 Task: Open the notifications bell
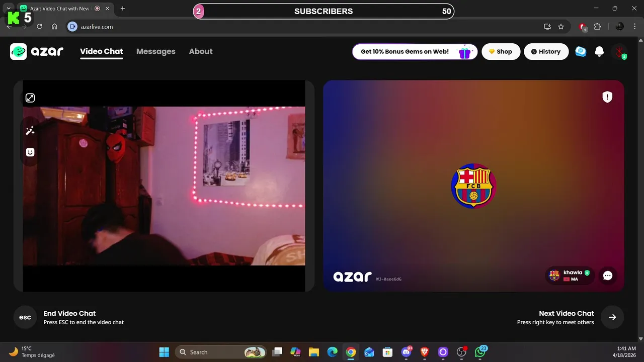point(599,51)
